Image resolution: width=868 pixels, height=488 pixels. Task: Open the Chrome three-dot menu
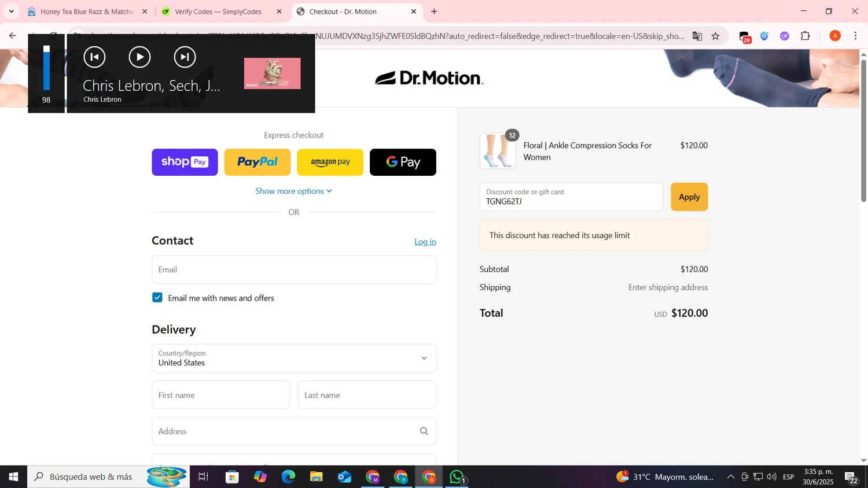(x=856, y=36)
